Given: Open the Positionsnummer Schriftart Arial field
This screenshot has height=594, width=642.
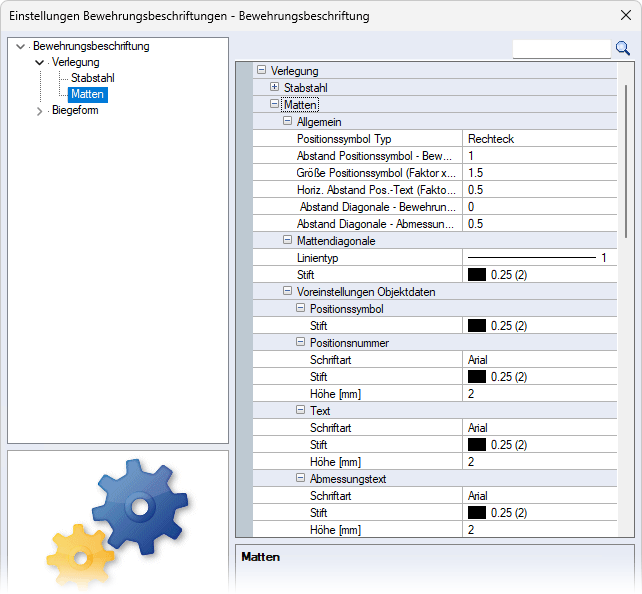Looking at the screenshot, I should [540, 360].
